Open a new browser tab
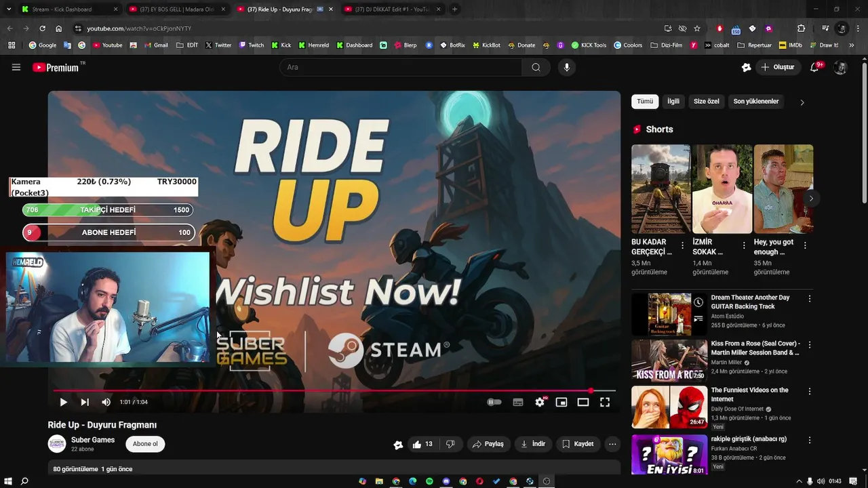The width and height of the screenshot is (868, 488). pyautogui.click(x=454, y=9)
